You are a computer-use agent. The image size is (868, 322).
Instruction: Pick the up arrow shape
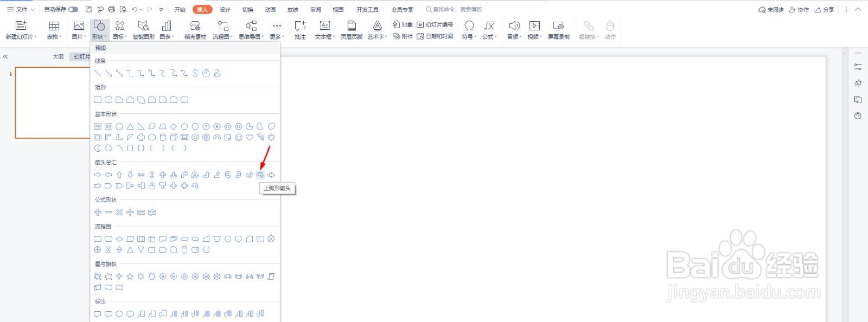point(119,175)
